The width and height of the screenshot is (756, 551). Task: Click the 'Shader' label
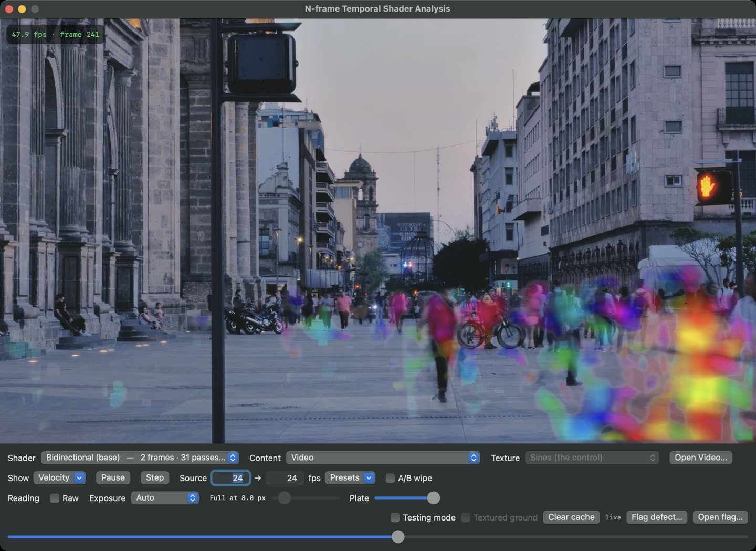22,458
